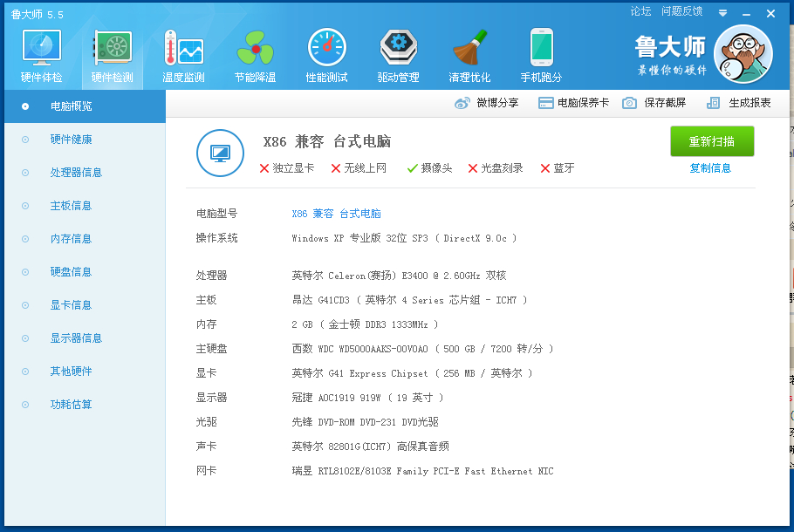This screenshot has height=532, width=794.
Task: Select 电脑概览 in the sidebar
Action: pos(86,106)
